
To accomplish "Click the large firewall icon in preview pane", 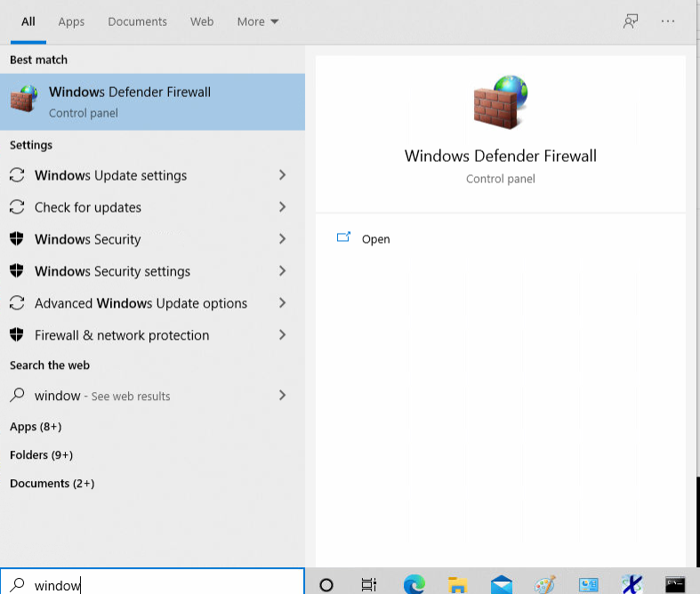I will pyautogui.click(x=501, y=102).
